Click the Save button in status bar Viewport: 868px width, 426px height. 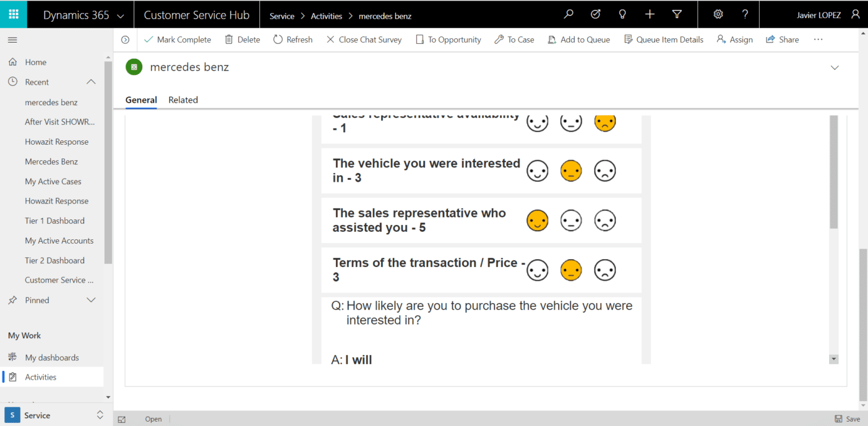coord(847,419)
